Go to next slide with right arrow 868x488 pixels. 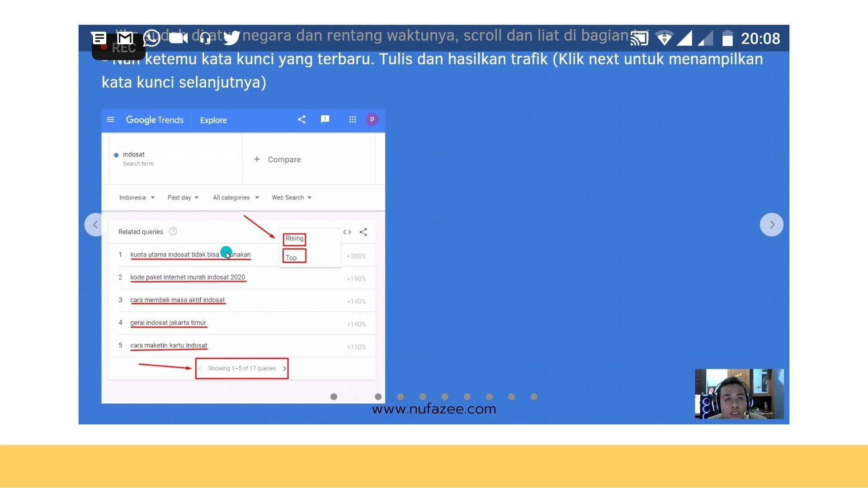tap(772, 225)
